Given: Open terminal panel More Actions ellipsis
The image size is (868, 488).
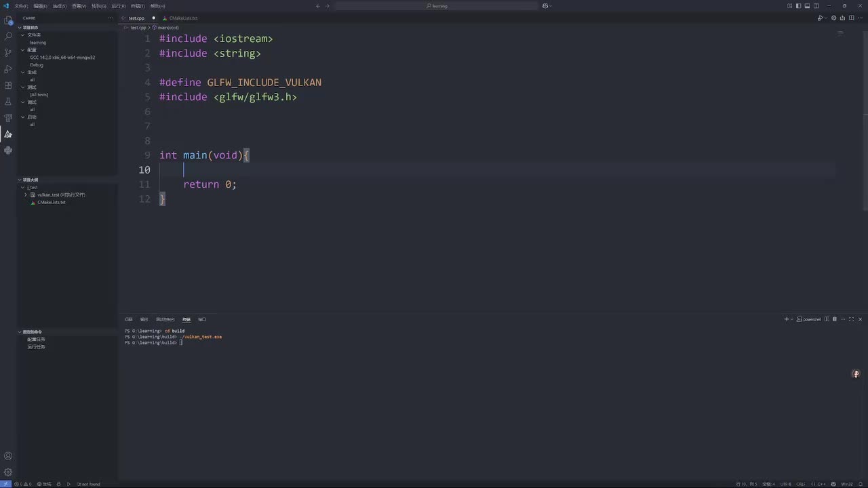Looking at the screenshot, I should click(x=843, y=319).
